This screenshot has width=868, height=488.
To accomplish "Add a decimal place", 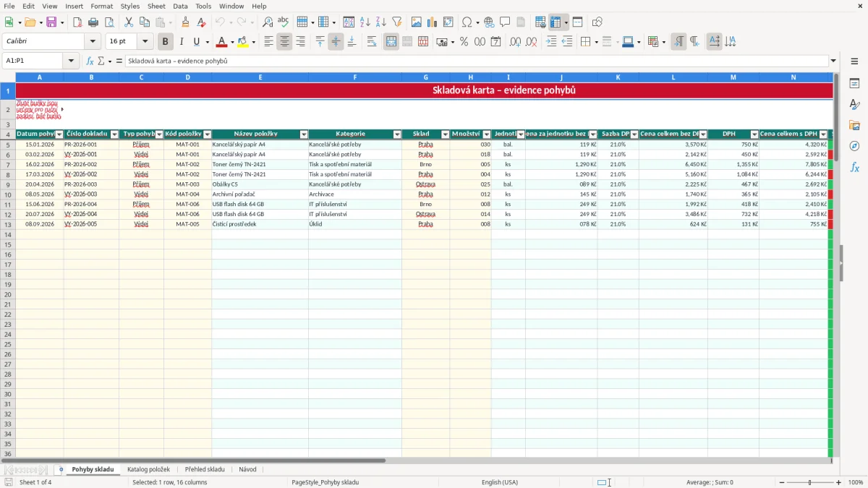I will pyautogui.click(x=516, y=42).
